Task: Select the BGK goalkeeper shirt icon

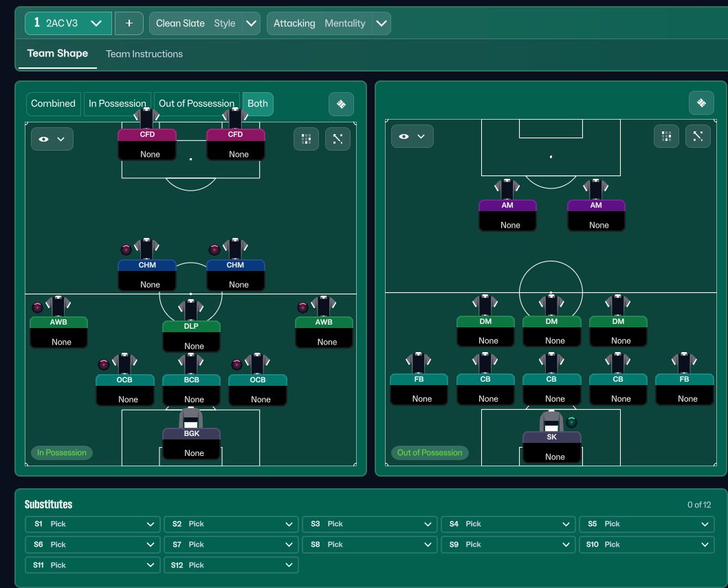Action: pos(191,417)
